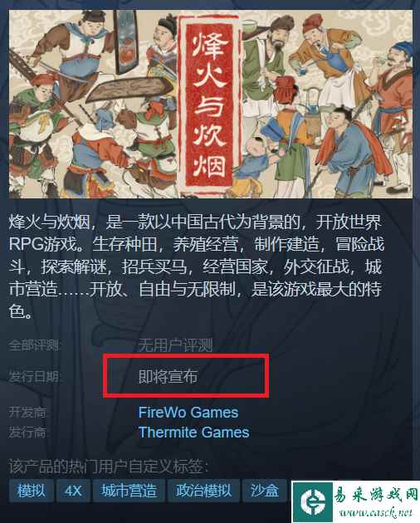This screenshot has width=420, height=523.
Task: Click the 无用户评测 review summary
Action: pos(175,345)
